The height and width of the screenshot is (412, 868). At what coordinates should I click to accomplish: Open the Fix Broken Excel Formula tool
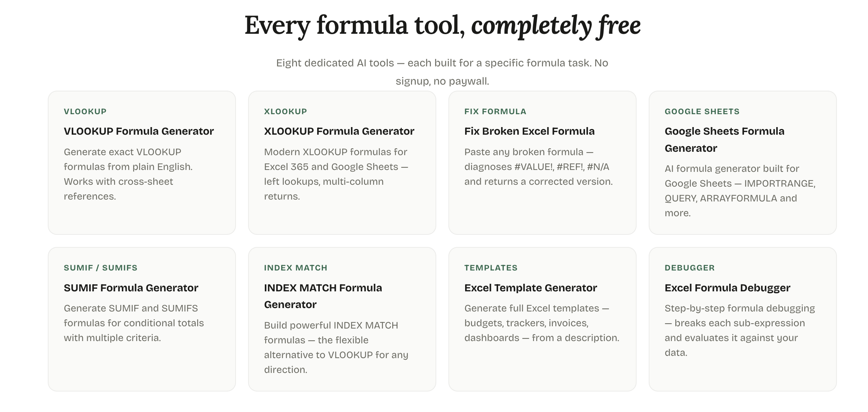[x=529, y=131]
